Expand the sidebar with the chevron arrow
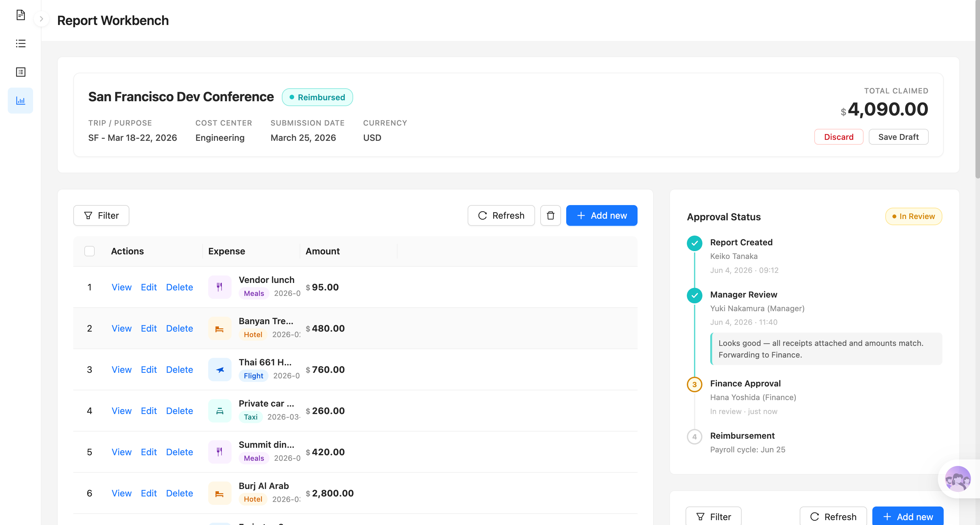This screenshot has height=525, width=980. (42, 18)
